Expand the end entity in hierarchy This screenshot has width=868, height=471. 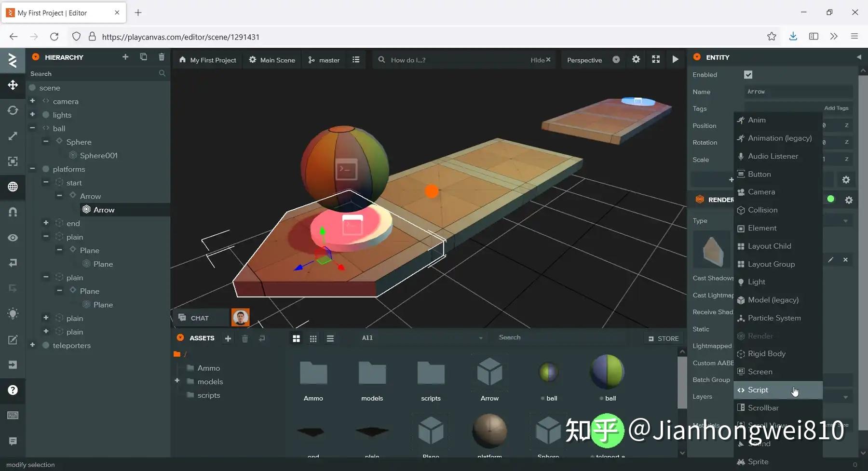46,223
